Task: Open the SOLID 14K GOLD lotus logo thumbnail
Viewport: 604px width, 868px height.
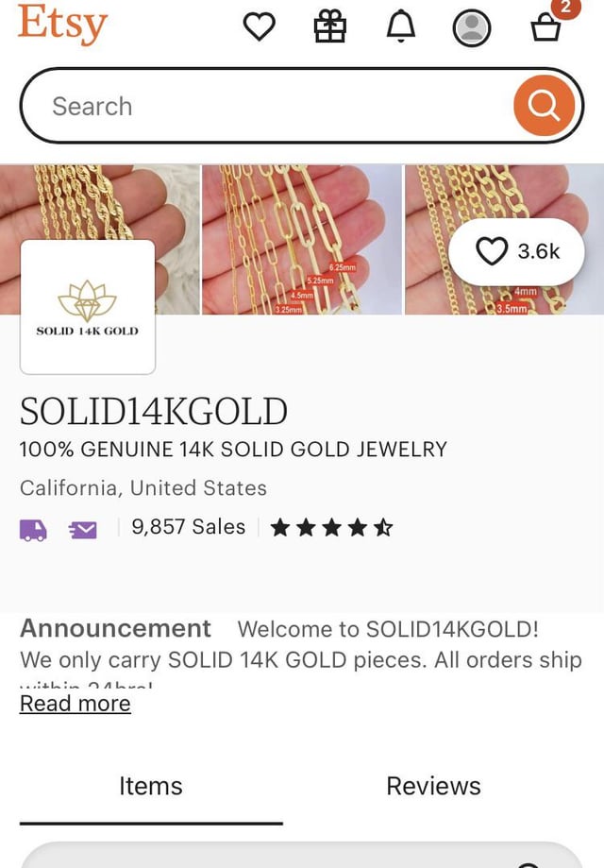Action: tap(87, 306)
